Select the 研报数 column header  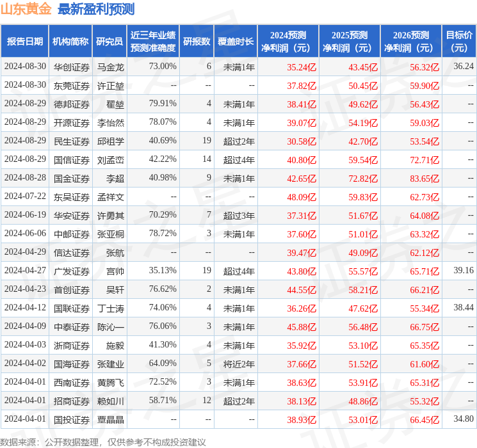197,42
